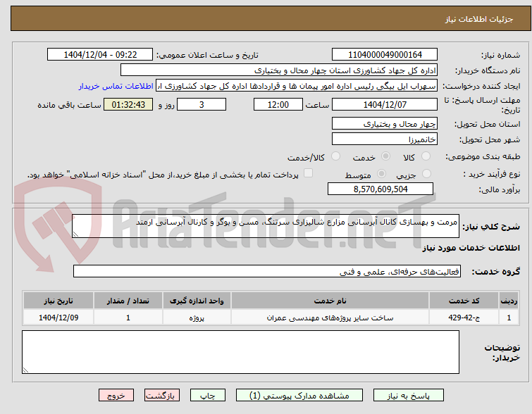The height and width of the screenshot is (414, 532).
Task: Click the remaining days field showing 3
Action: click(x=202, y=104)
